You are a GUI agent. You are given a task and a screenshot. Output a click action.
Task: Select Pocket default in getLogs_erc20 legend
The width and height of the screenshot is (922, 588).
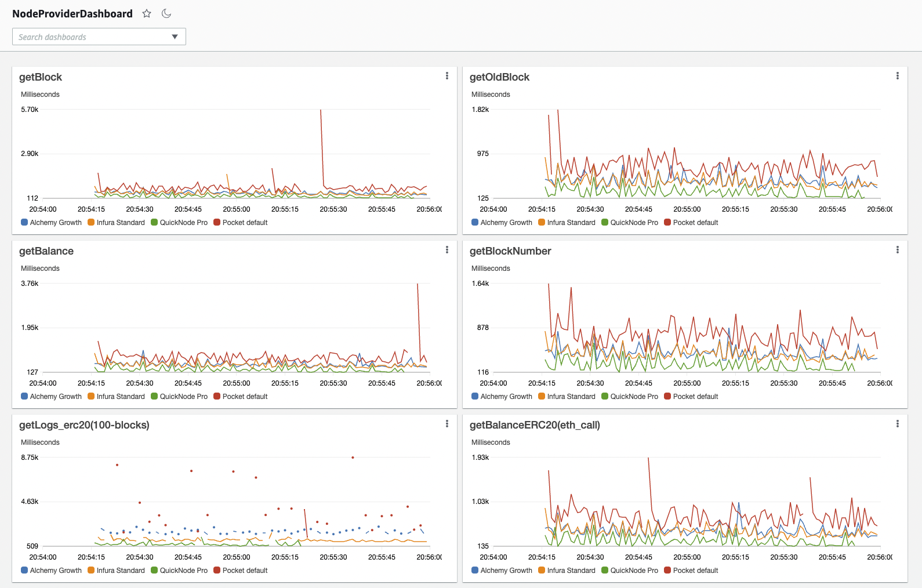pos(241,571)
